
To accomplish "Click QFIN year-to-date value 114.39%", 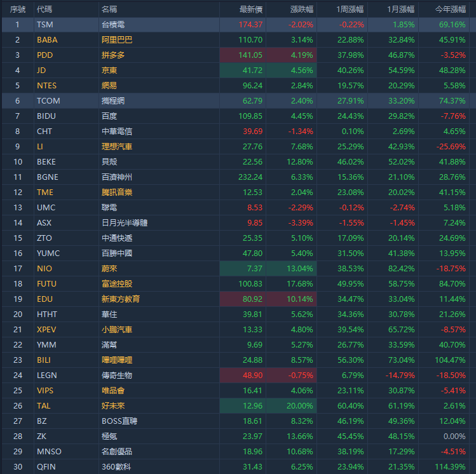I will pos(450,467).
